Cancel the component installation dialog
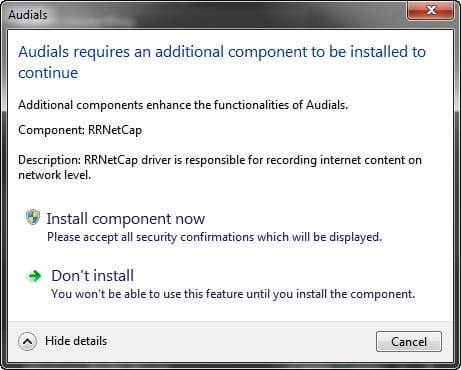The width and height of the screenshot is (461, 370). tap(409, 342)
